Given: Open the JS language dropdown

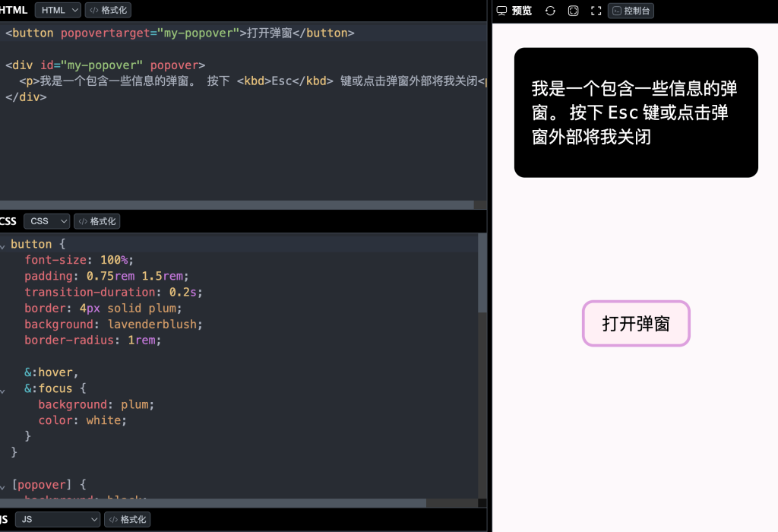Looking at the screenshot, I should 57,519.
